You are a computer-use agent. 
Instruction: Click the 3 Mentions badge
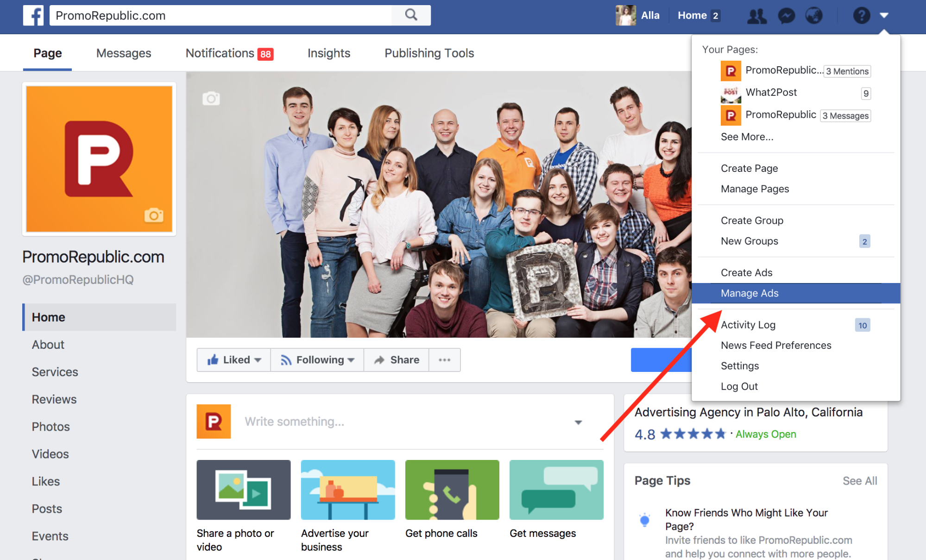coord(847,71)
